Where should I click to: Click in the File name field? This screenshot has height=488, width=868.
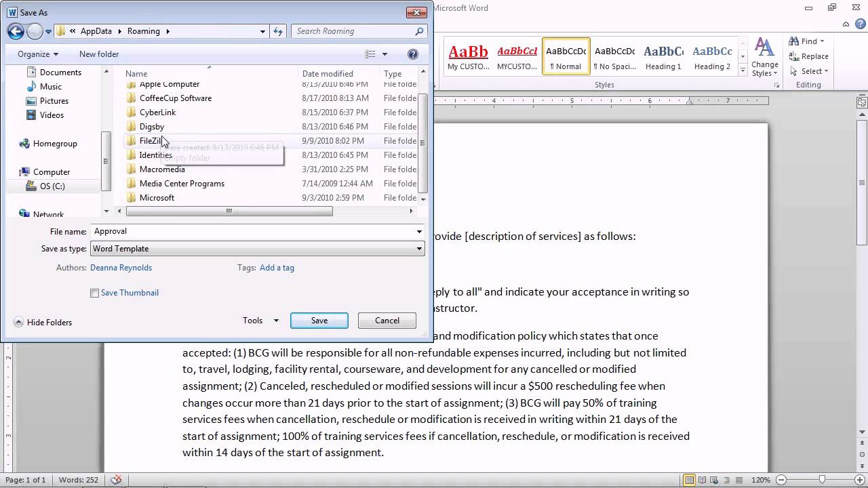(x=252, y=232)
